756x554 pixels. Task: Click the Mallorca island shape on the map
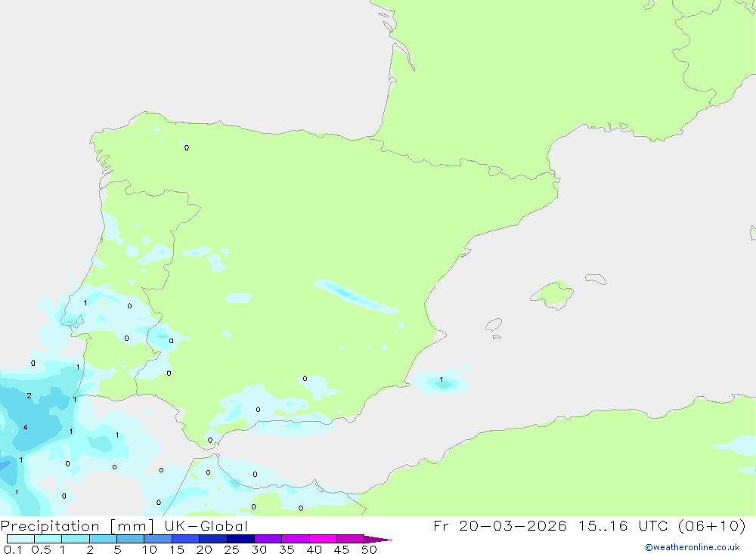[552, 294]
